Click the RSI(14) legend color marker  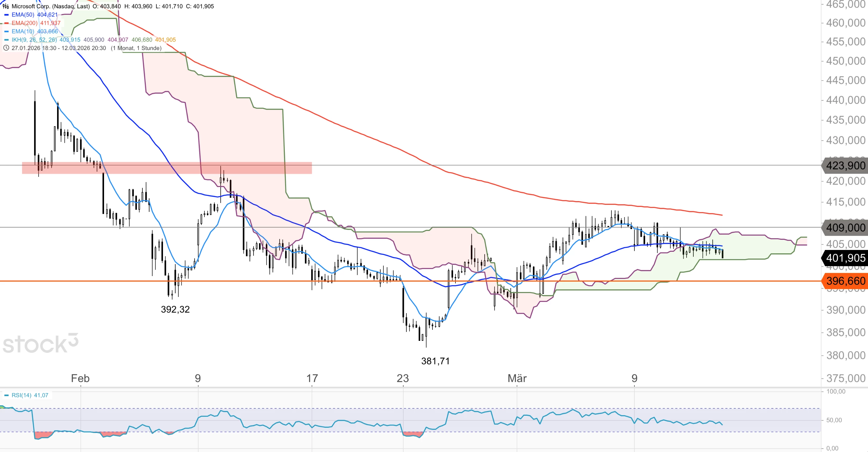point(6,395)
